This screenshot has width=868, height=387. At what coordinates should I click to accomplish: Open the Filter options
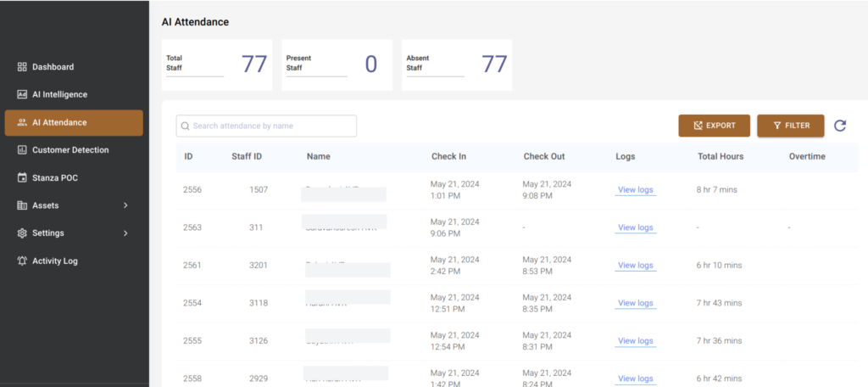coord(791,126)
